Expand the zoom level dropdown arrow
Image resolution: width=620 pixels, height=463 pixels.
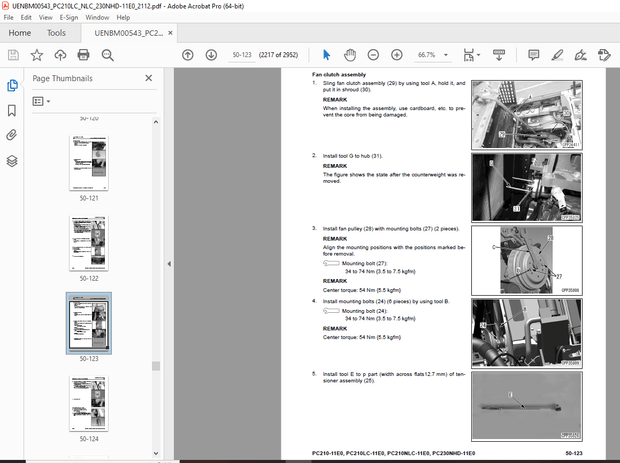(x=446, y=55)
